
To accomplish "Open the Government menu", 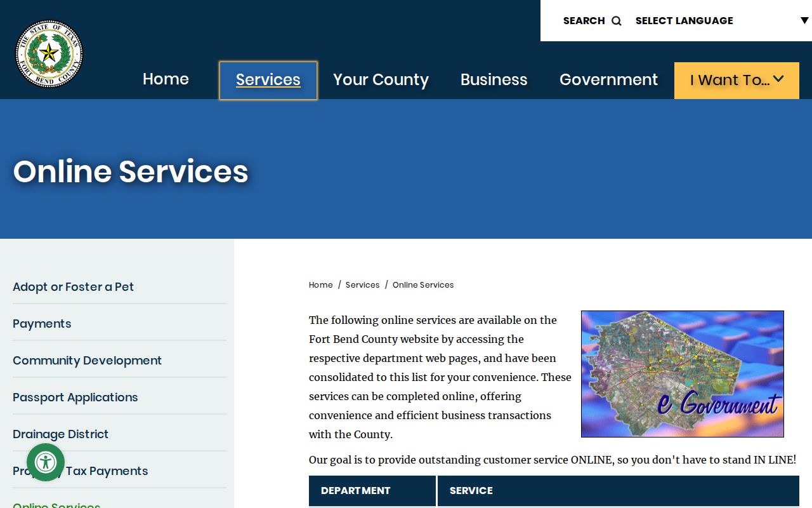I will tap(609, 80).
